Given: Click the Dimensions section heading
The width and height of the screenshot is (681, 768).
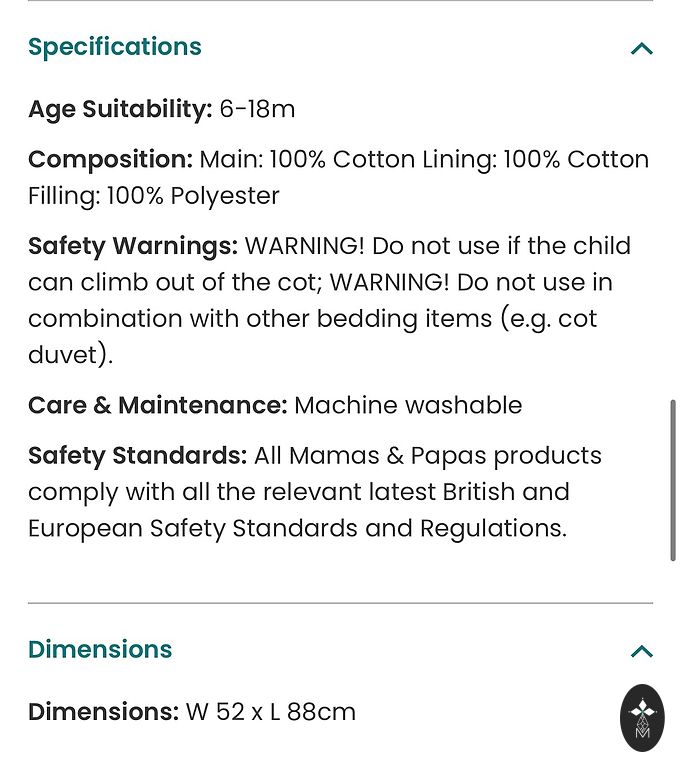Looking at the screenshot, I should click(x=100, y=649).
